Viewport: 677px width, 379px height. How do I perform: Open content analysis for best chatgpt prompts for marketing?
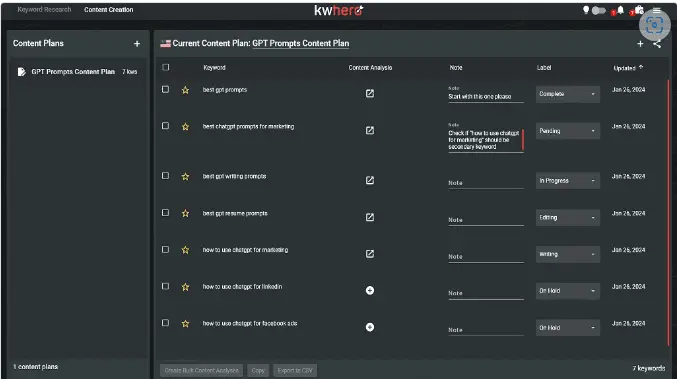click(x=370, y=130)
